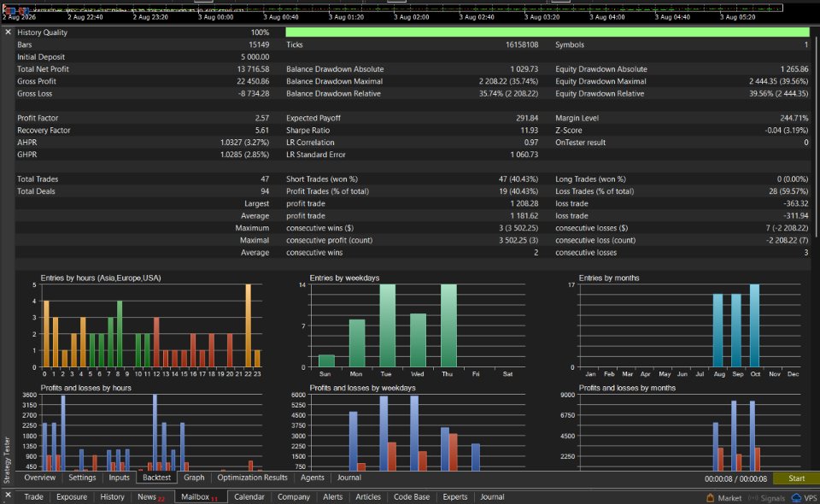Switch to the Exposure tab

pyautogui.click(x=72, y=496)
